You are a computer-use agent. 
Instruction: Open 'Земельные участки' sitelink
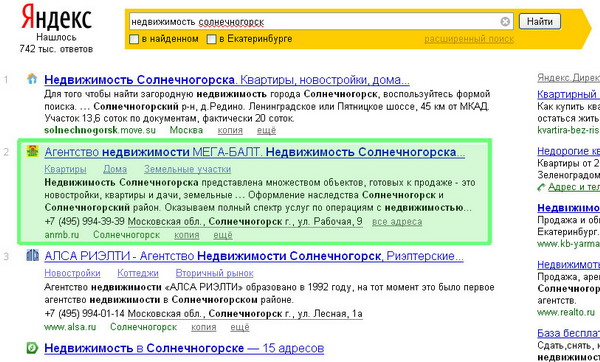pyautogui.click(x=188, y=169)
